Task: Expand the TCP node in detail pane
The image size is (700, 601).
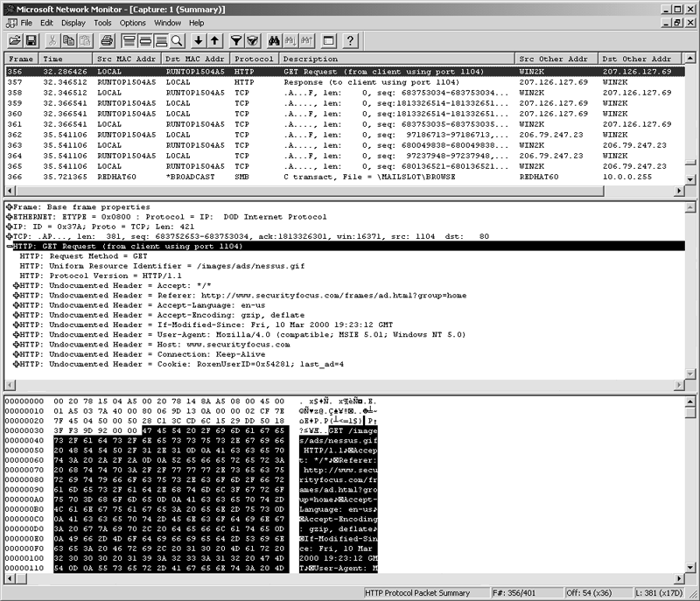Action: tap(10, 236)
